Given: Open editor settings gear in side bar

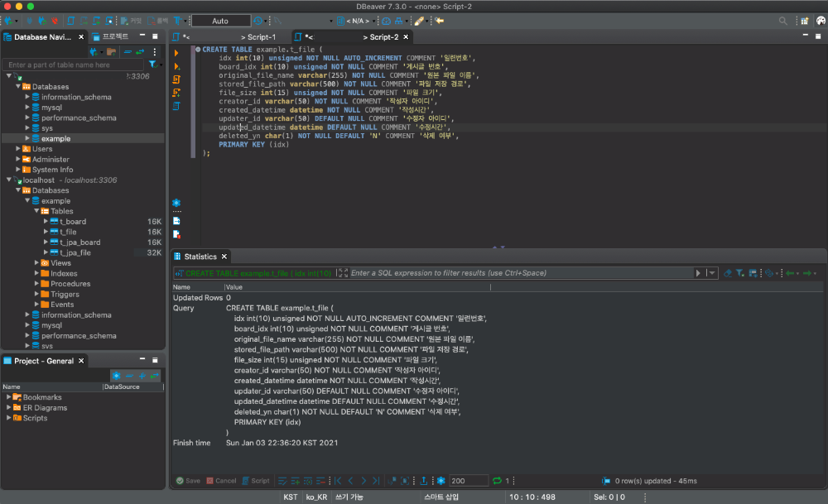Looking at the screenshot, I should [x=176, y=203].
